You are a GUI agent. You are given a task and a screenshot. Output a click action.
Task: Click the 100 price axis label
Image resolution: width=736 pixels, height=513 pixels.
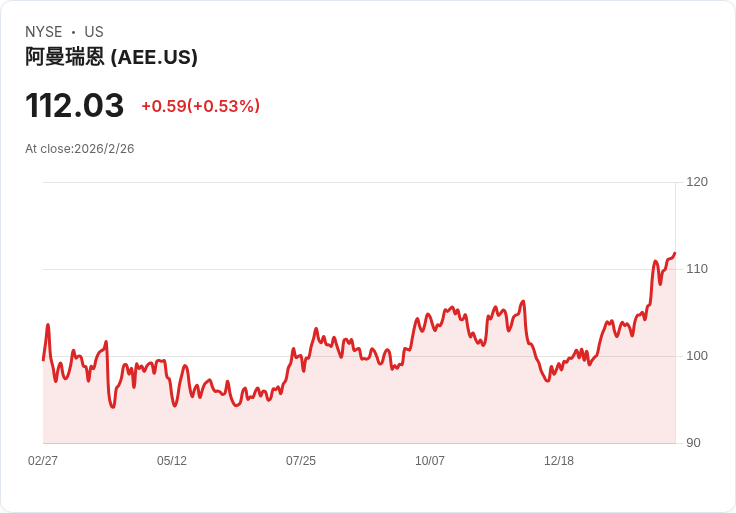point(697,356)
